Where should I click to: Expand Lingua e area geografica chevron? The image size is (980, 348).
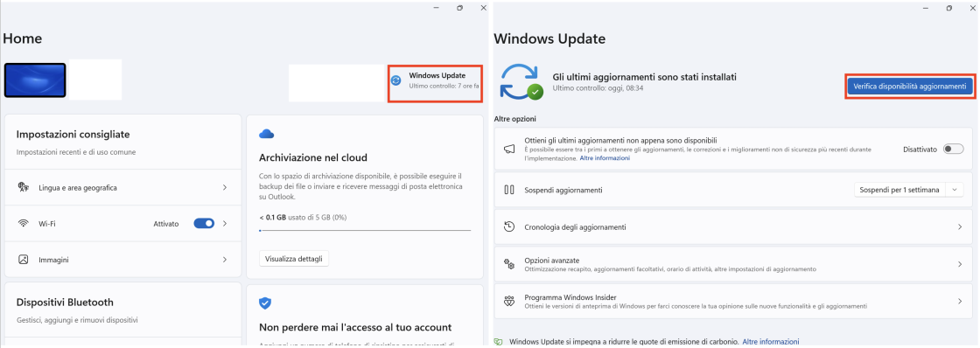point(225,187)
